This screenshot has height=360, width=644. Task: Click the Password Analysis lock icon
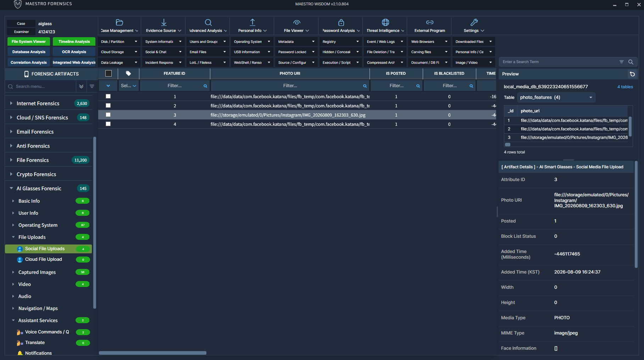click(341, 22)
